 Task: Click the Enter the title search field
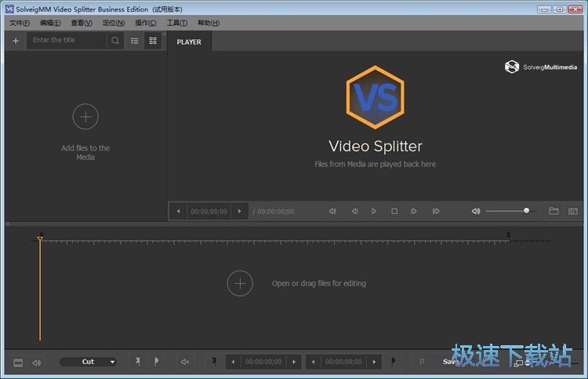(x=67, y=41)
